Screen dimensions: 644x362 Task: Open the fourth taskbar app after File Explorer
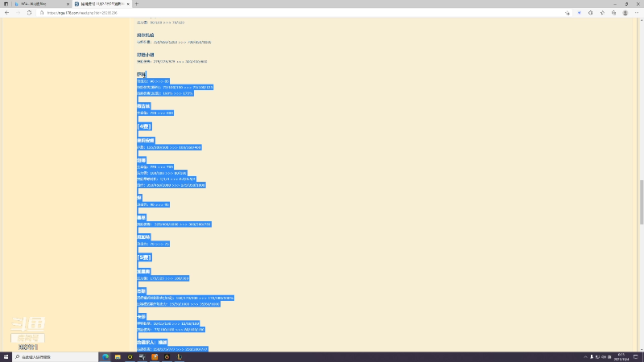[x=142, y=357]
